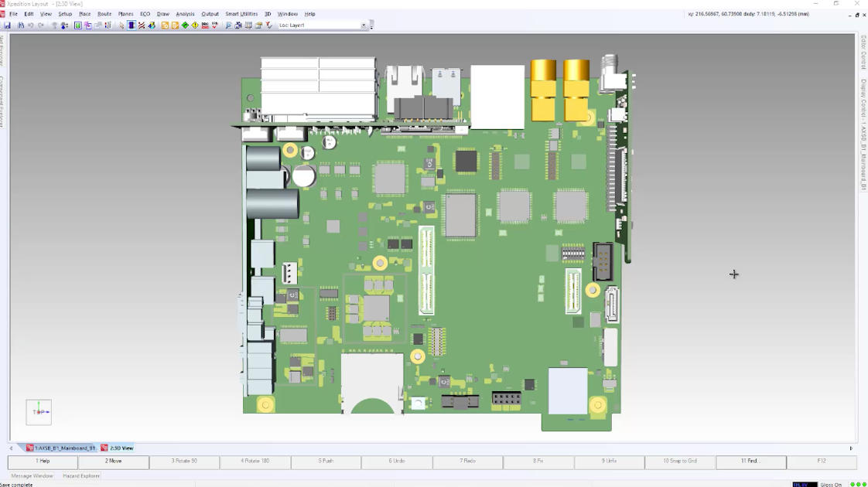This screenshot has width=868, height=487.
Task: Click the Undo arrow icon in toolbar
Action: [x=31, y=26]
